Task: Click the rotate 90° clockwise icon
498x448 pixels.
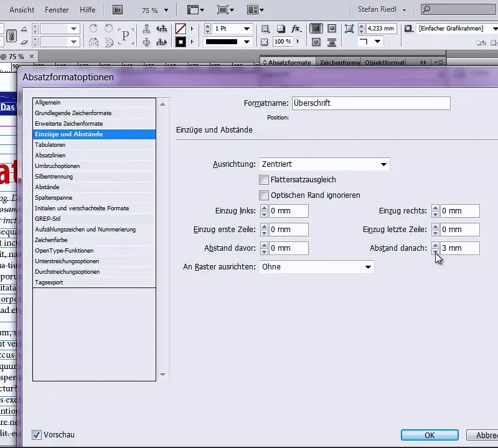Action: pyautogui.click(x=93, y=29)
